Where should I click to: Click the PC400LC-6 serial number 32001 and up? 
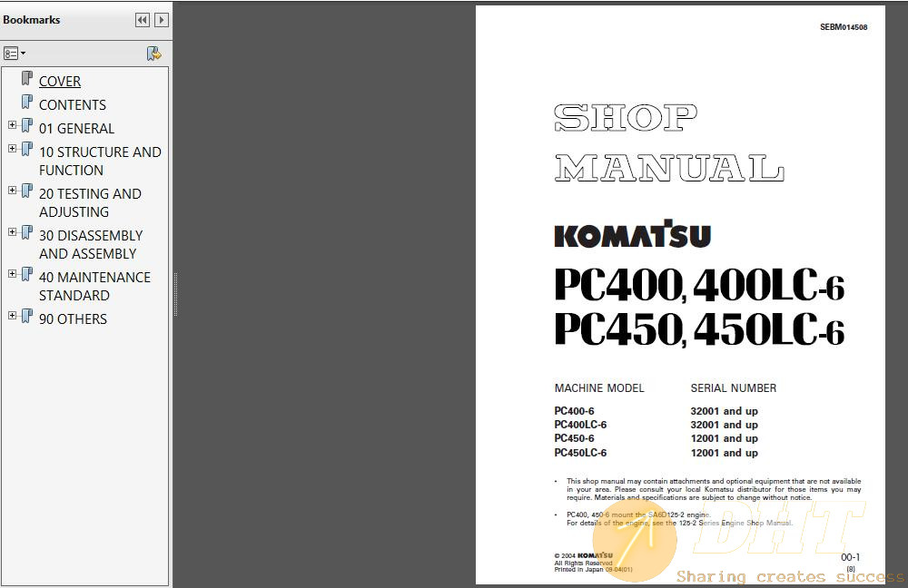click(x=724, y=425)
